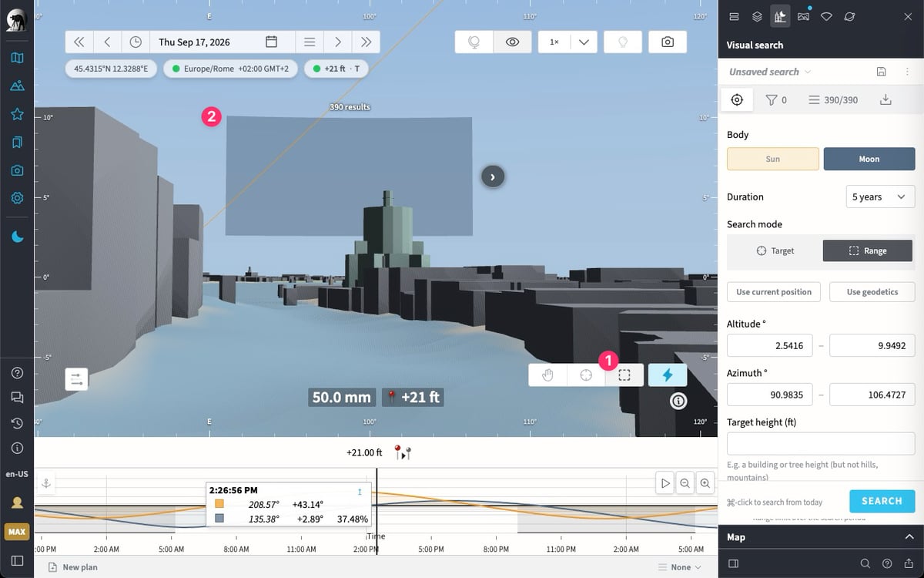Jump forward with double right arrows
The image size is (924, 578).
point(366,42)
